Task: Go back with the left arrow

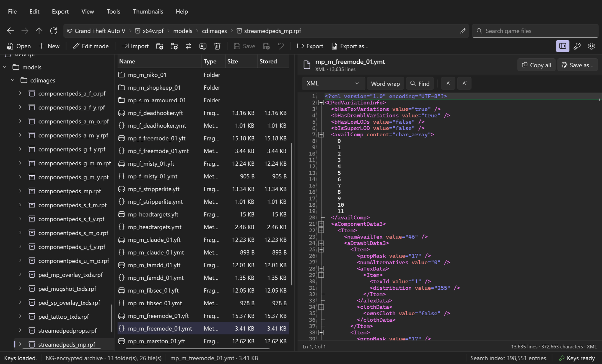Action: point(11,31)
